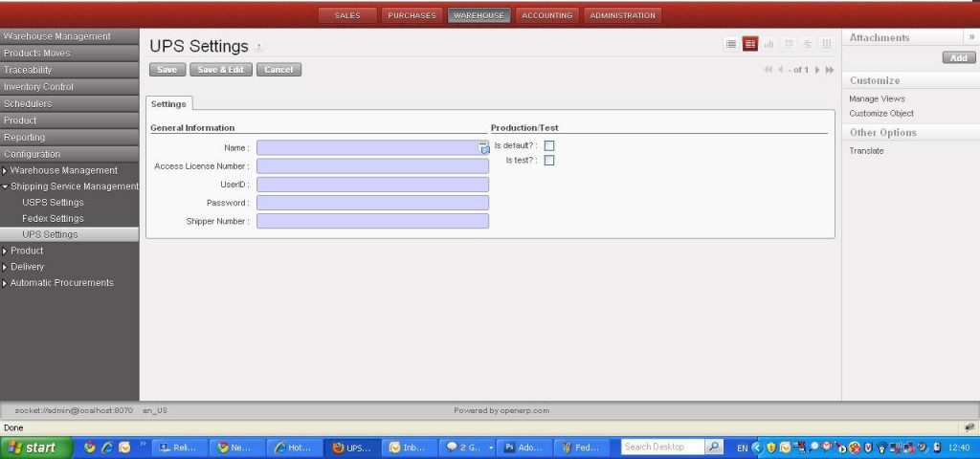Focus the Password input field
Image resolution: width=980 pixels, height=459 pixels.
tap(372, 203)
